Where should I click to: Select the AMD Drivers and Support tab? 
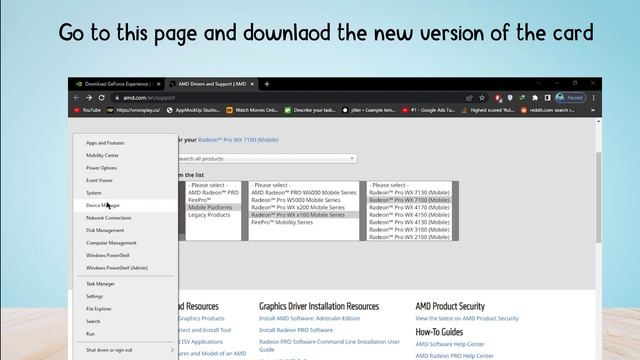coord(211,84)
